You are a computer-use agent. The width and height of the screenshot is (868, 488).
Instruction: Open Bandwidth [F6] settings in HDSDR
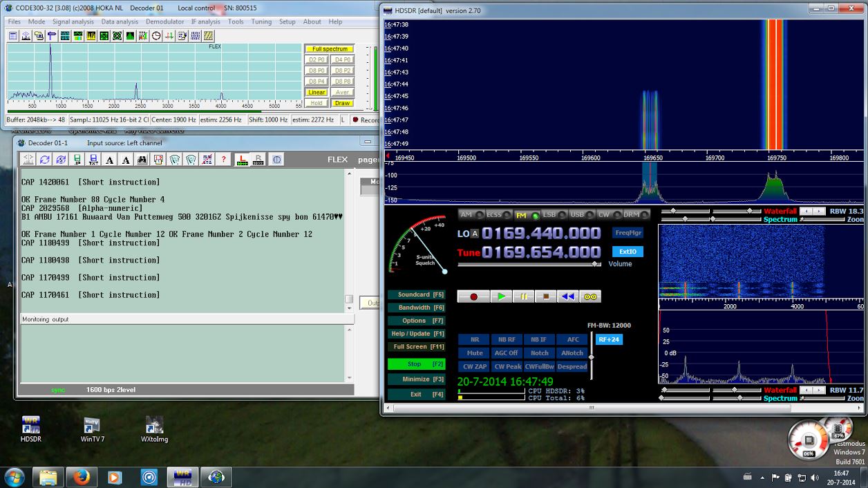click(415, 308)
